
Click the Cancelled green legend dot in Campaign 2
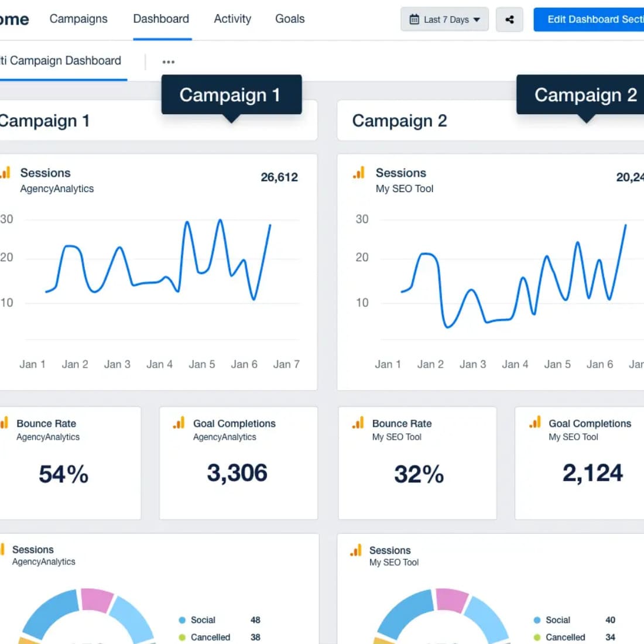(537, 638)
